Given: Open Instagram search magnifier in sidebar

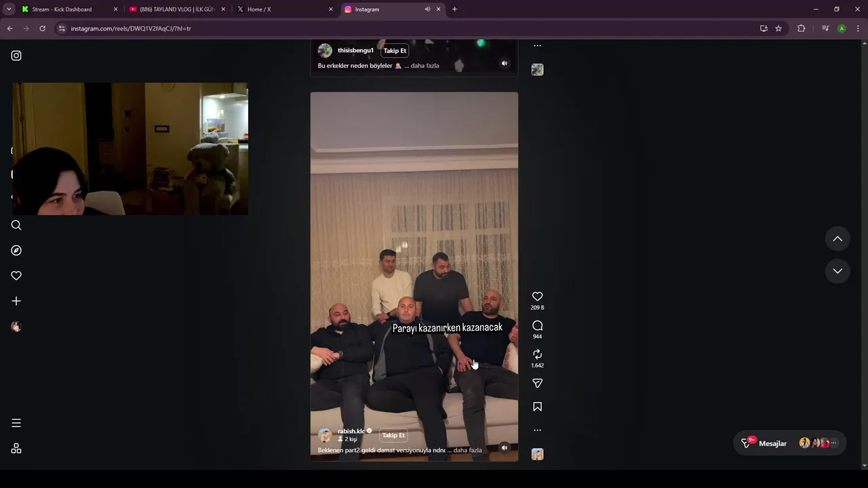Looking at the screenshot, I should pos(16,225).
